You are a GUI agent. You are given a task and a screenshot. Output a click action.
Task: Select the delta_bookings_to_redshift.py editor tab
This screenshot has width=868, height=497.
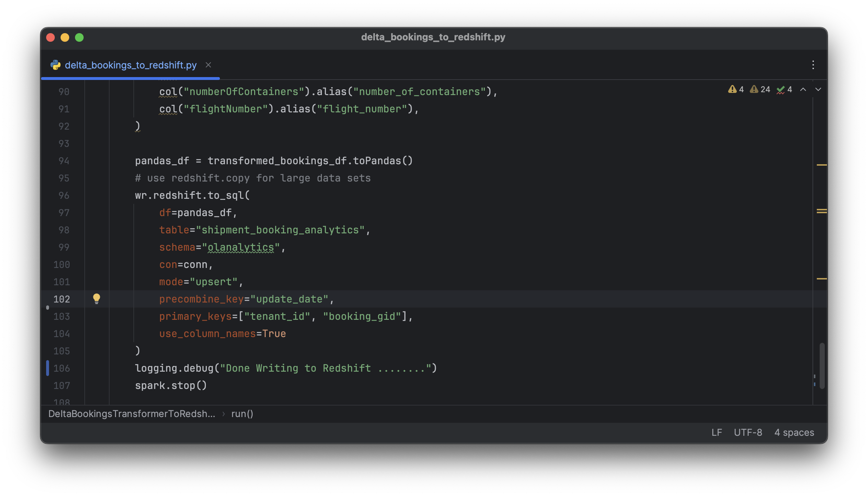click(x=130, y=65)
